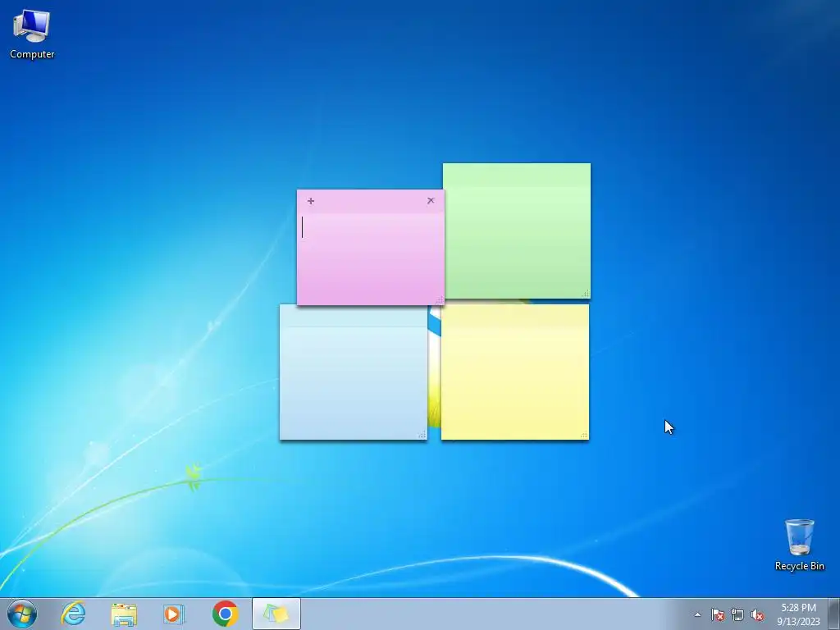This screenshot has height=630, width=840.
Task: Show hidden system tray icons
Action: pyautogui.click(x=697, y=614)
